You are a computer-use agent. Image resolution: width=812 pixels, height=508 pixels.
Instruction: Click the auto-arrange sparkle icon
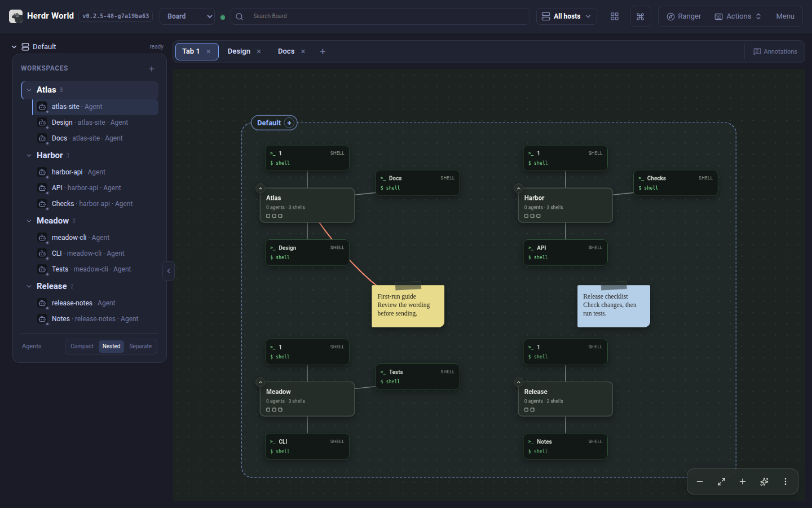(x=764, y=481)
